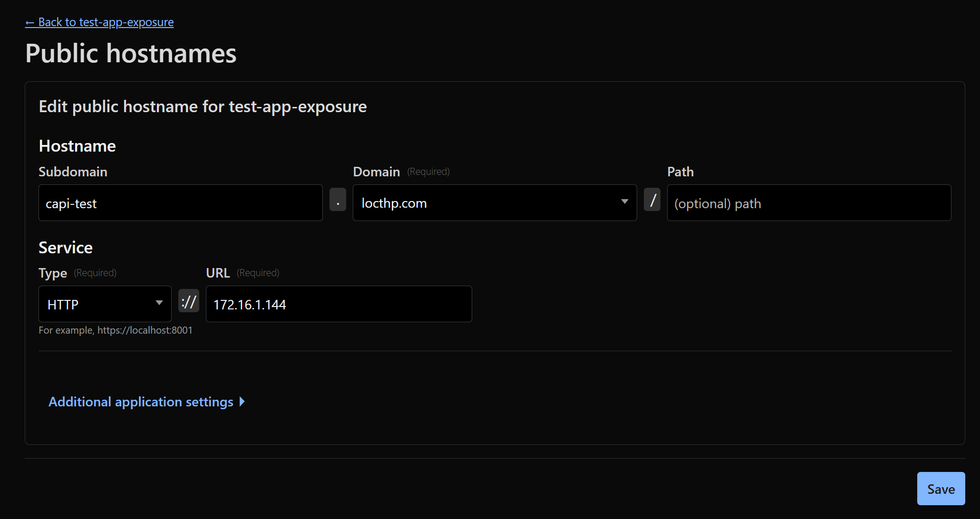Click the Back to test-app-exposure link
Image resolution: width=980 pixels, height=519 pixels.
click(x=99, y=22)
